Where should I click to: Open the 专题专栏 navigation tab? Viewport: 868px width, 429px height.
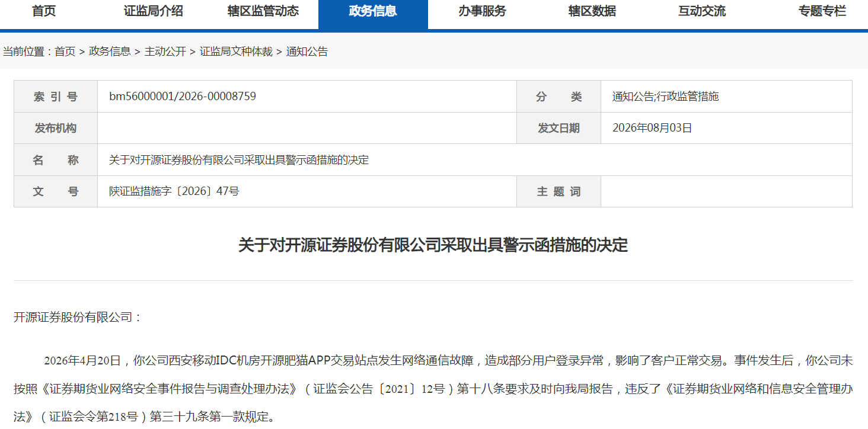pyautogui.click(x=822, y=11)
